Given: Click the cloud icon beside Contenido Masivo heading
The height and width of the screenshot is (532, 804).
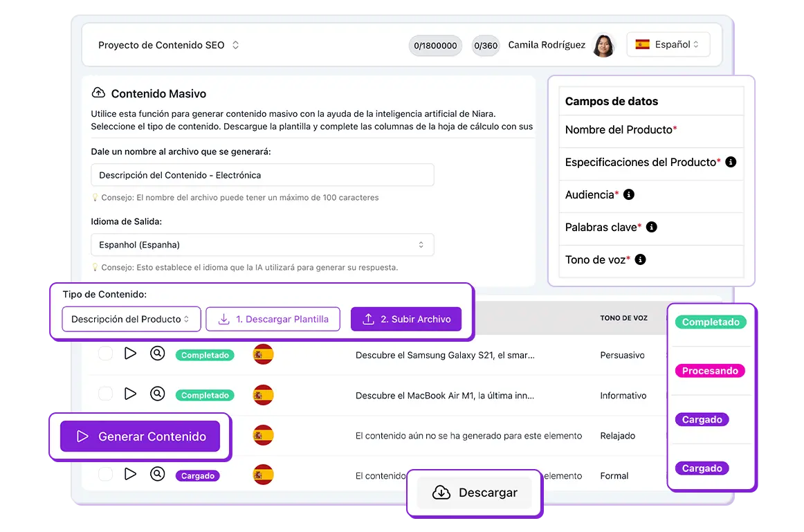Looking at the screenshot, I should pos(97,93).
